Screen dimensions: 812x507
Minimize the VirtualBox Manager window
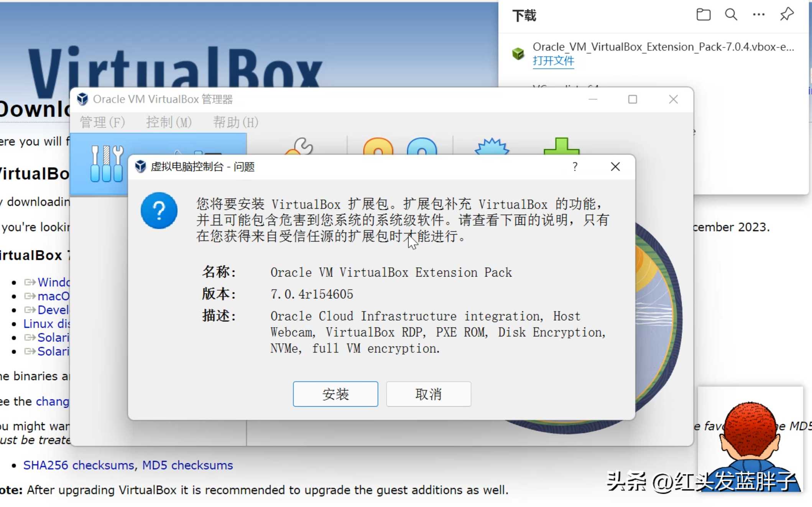[x=593, y=99]
